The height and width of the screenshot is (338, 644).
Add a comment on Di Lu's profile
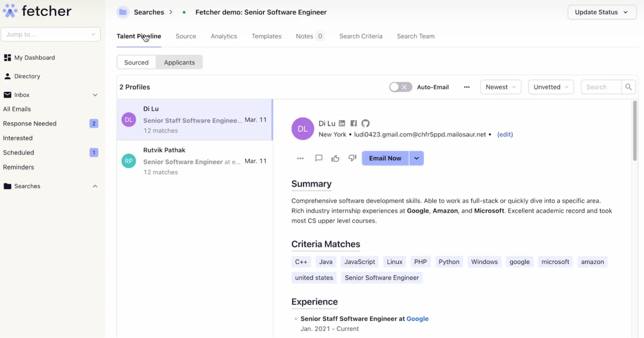[x=319, y=158]
